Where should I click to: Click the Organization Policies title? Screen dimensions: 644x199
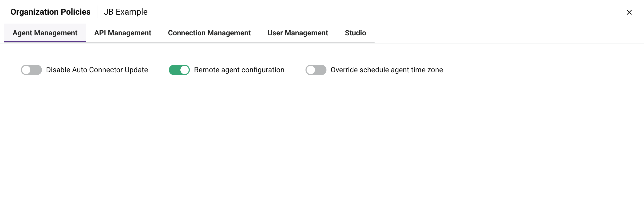[x=50, y=12]
